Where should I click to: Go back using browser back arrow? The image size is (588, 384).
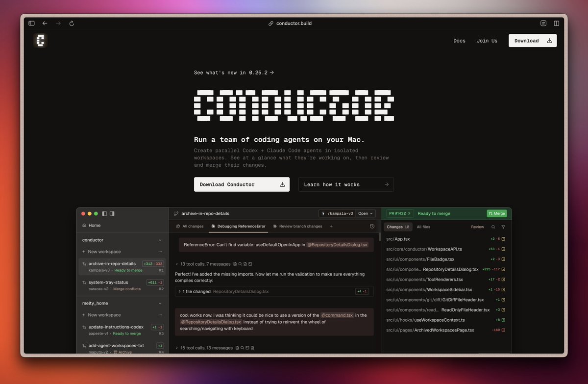point(45,23)
